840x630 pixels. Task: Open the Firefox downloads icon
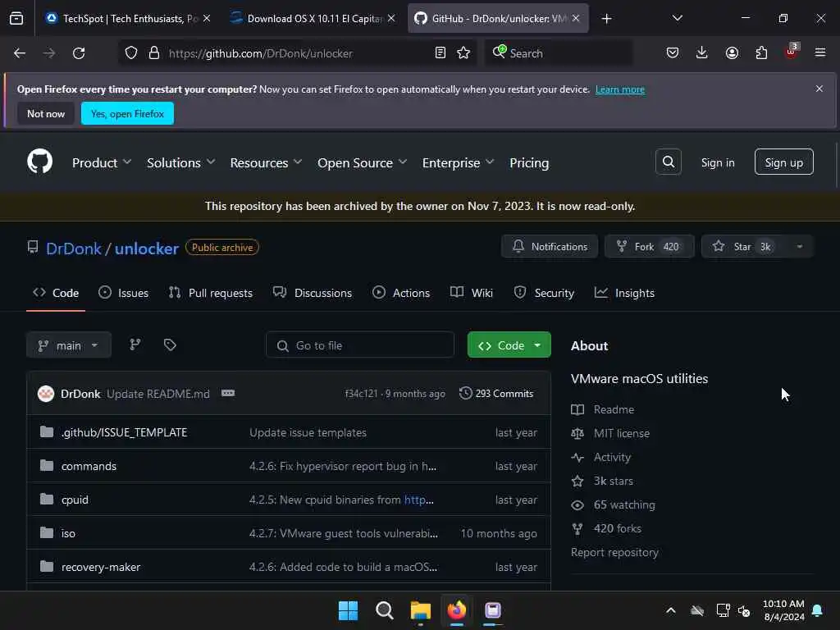tap(702, 53)
